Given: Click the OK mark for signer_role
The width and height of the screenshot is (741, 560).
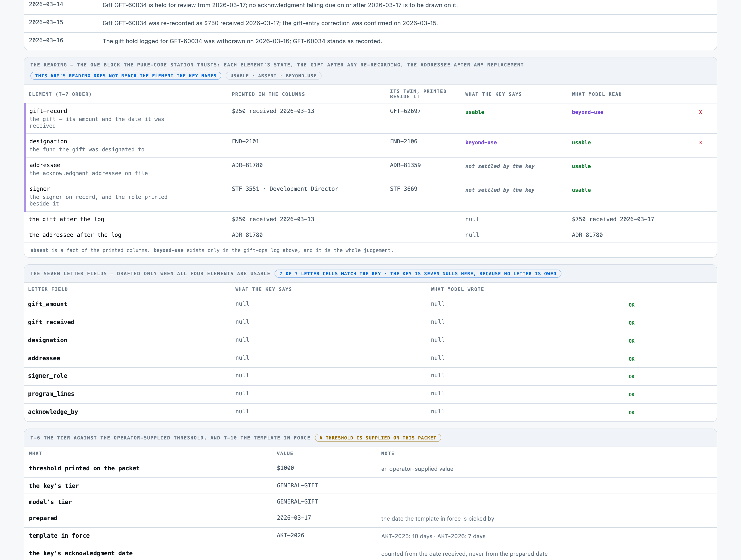Looking at the screenshot, I should pyautogui.click(x=632, y=377).
